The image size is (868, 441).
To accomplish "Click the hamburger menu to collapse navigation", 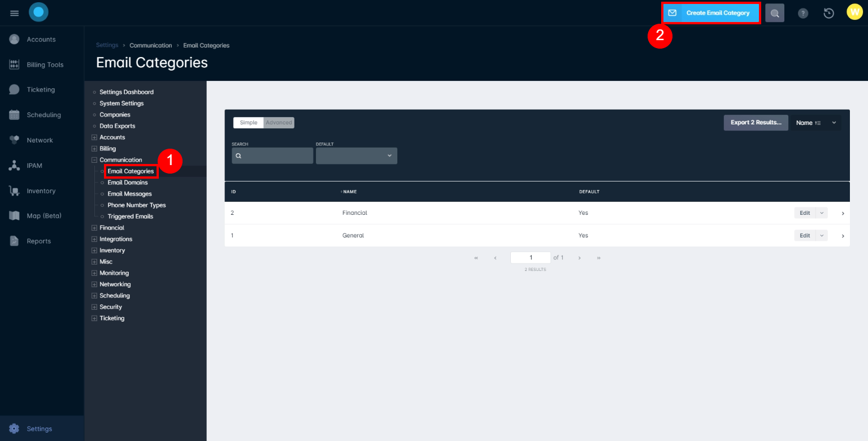I will [14, 12].
